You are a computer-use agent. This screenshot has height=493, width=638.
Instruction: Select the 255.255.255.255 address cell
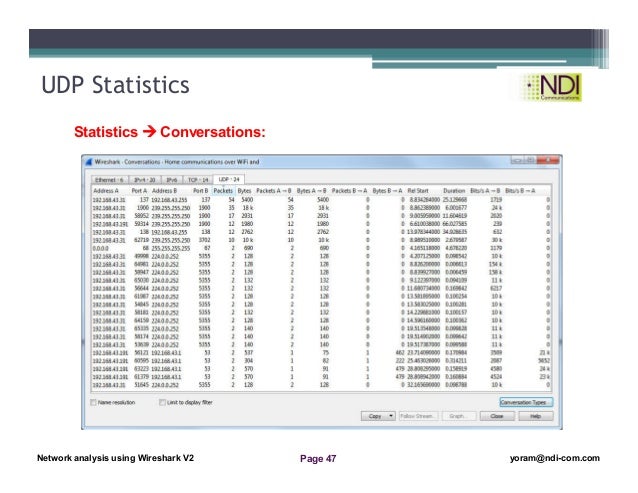click(x=171, y=248)
